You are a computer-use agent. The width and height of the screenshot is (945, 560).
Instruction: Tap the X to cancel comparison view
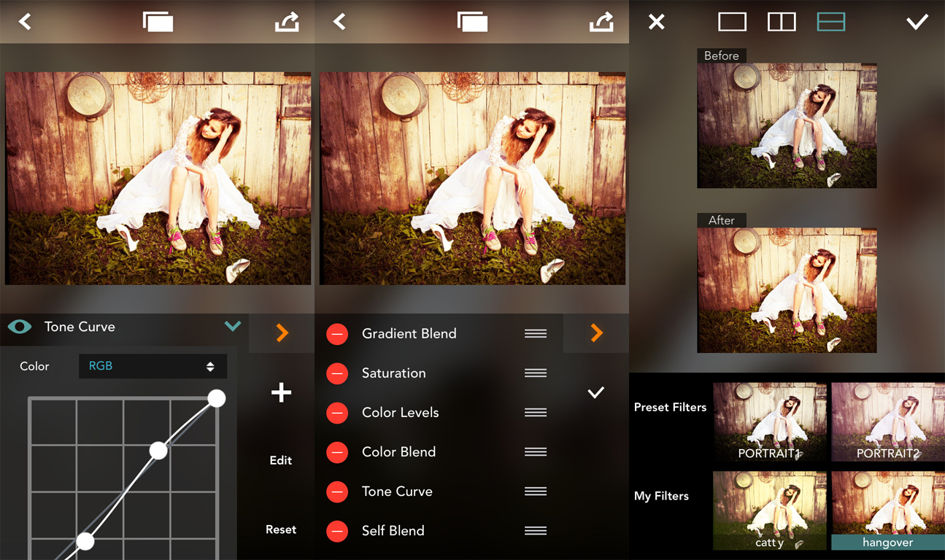point(656,22)
